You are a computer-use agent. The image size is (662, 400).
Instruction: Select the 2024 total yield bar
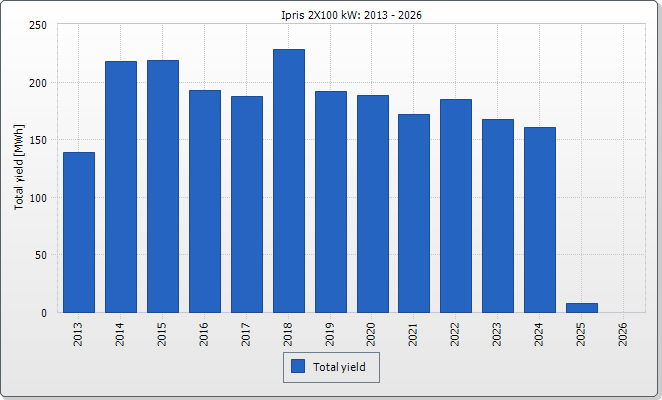540,220
